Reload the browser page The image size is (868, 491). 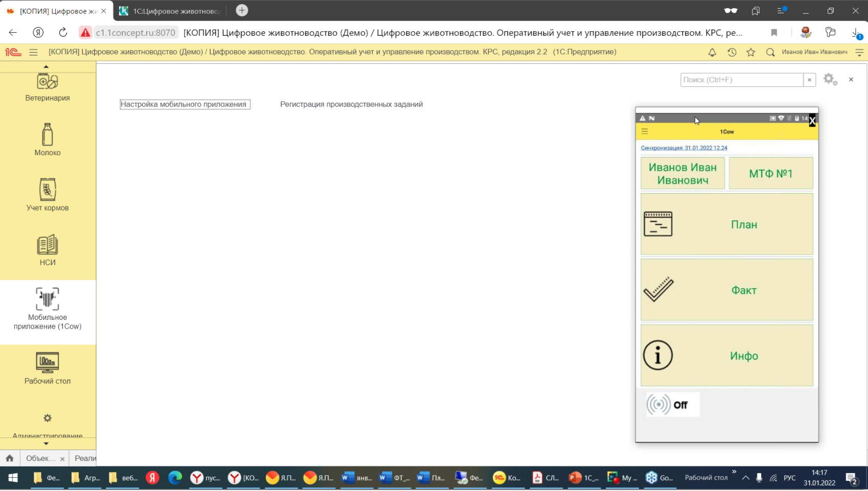tap(63, 33)
